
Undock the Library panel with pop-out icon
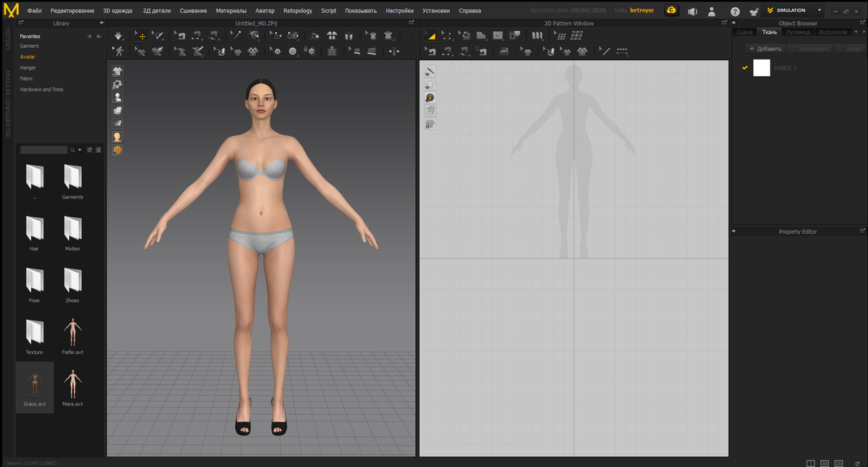(x=20, y=23)
